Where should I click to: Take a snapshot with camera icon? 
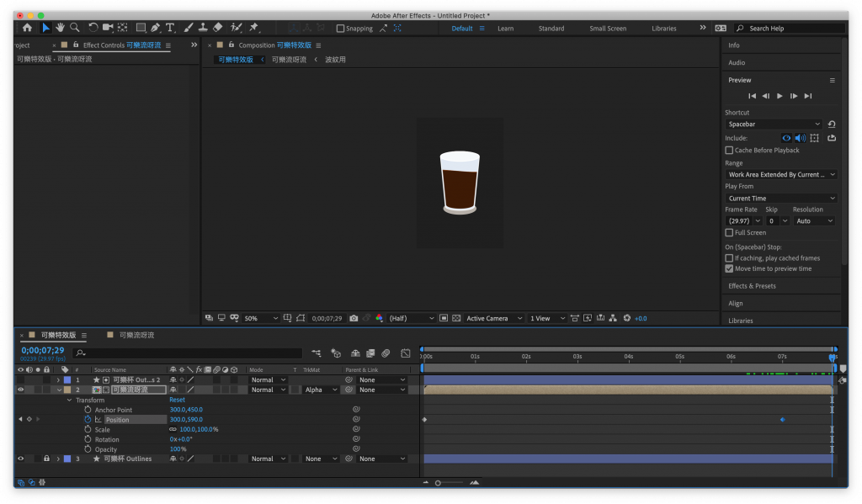(x=354, y=318)
